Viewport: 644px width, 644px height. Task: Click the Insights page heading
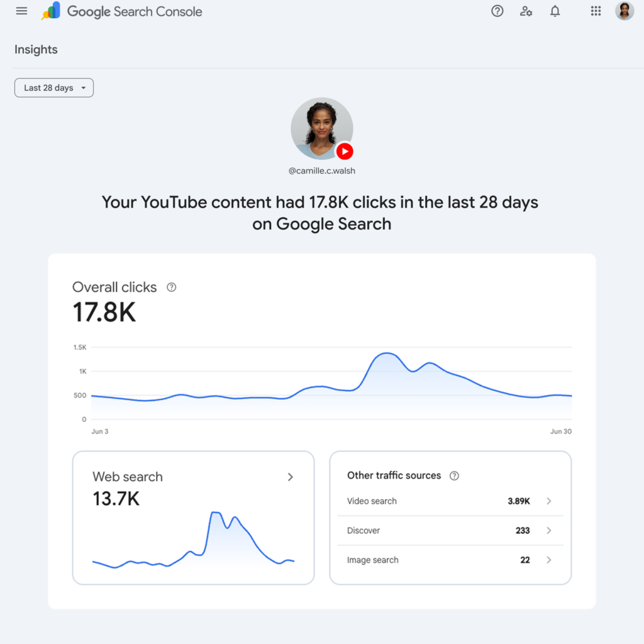[x=36, y=50]
